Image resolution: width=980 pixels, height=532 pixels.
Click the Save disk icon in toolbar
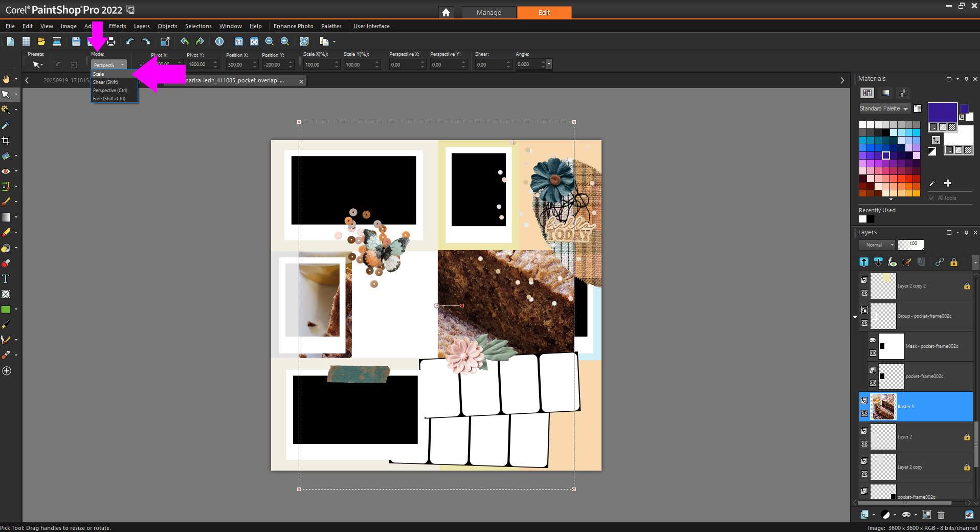click(x=76, y=41)
